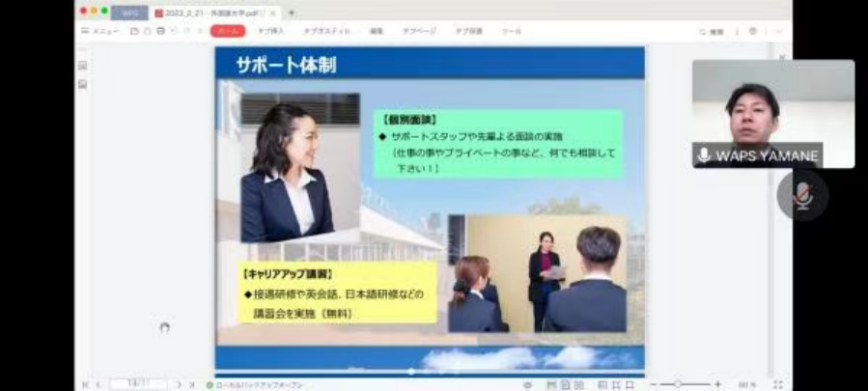Image resolution: width=868 pixels, height=391 pixels.
Task: Open the search tool at top right
Action: point(711,32)
